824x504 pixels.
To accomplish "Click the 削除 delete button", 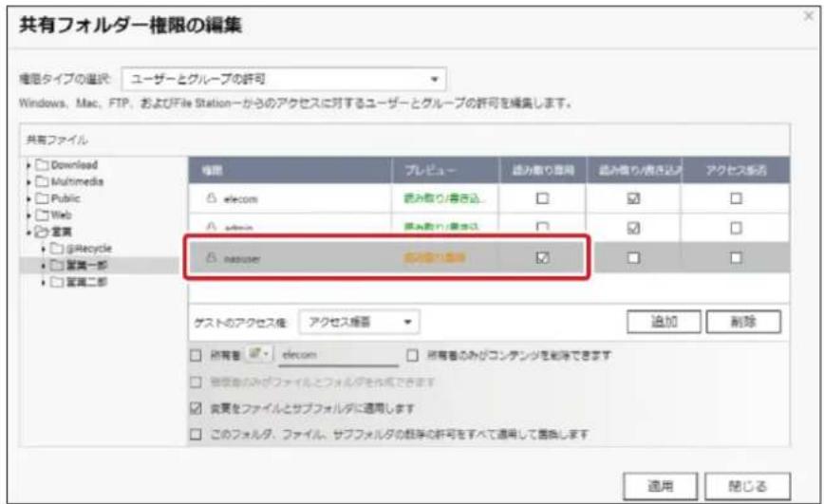I will (x=743, y=322).
